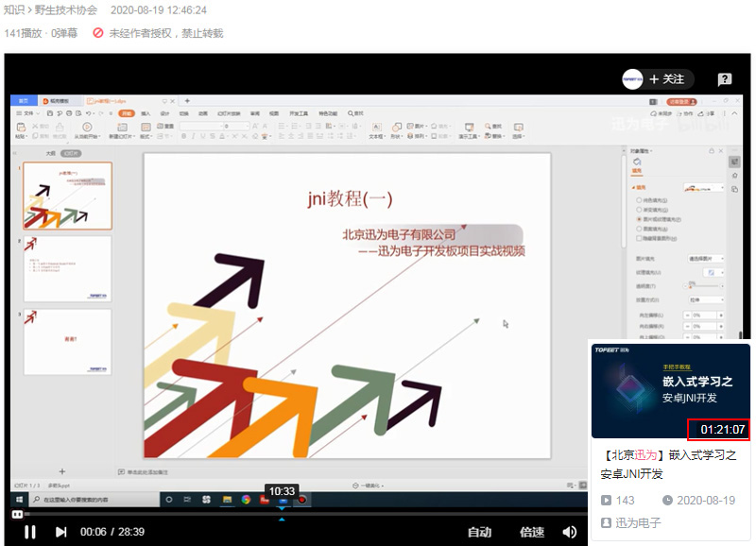The width and height of the screenshot is (756, 546).
Task: Open the recommended 嵌入式学习之安卓JNI开发 thumbnail
Action: tap(671, 391)
